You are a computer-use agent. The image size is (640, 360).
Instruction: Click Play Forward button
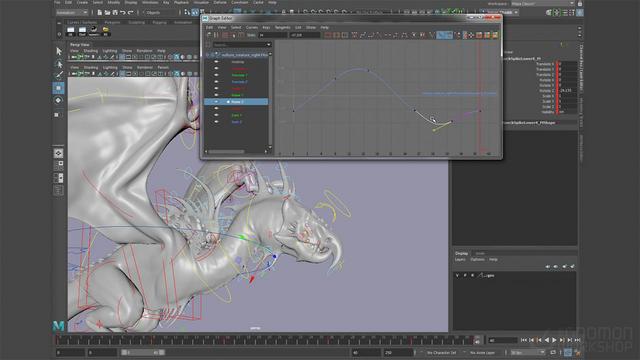pos(554,340)
